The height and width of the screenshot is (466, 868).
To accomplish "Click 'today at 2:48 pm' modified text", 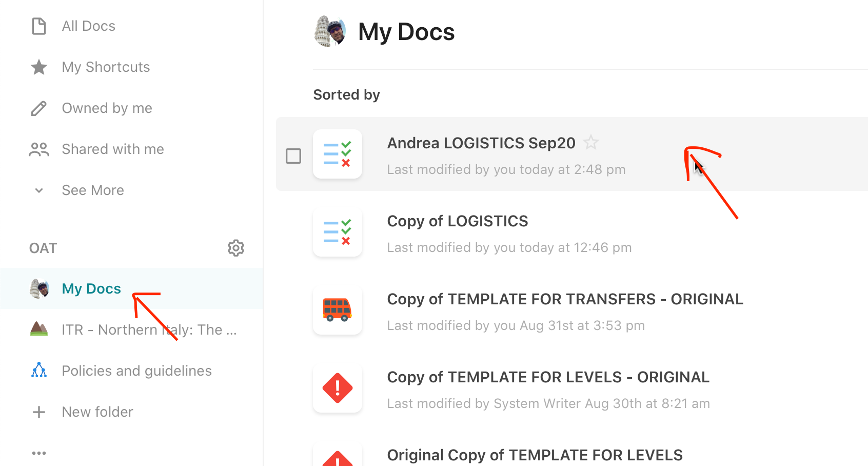I will tap(573, 170).
